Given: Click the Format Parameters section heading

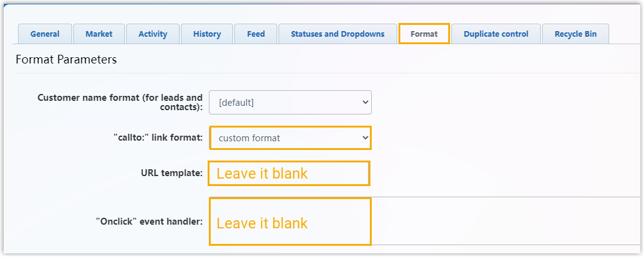Looking at the screenshot, I should tap(66, 60).
